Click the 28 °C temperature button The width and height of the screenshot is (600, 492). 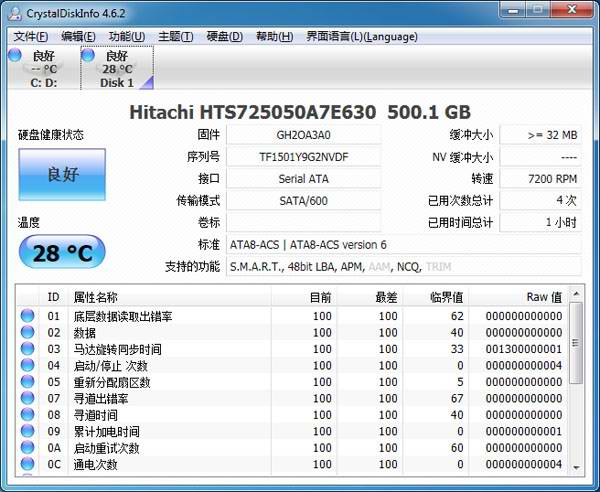pos(61,253)
